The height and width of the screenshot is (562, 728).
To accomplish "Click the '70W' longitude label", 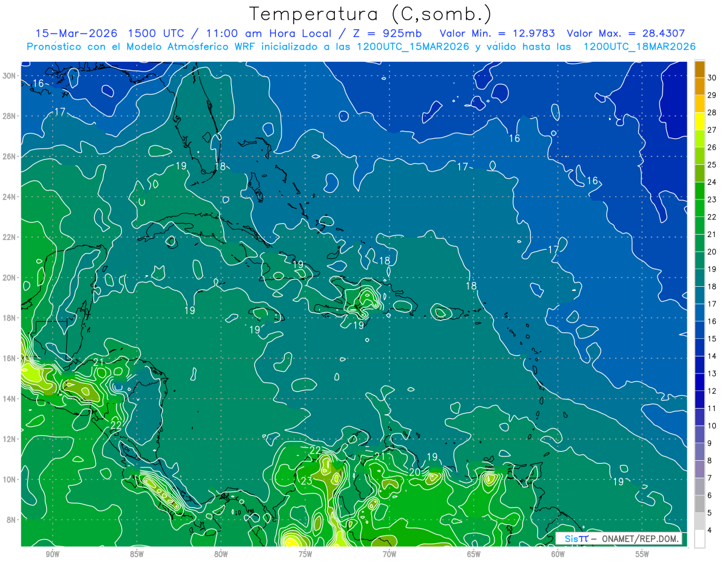I will click(389, 554).
